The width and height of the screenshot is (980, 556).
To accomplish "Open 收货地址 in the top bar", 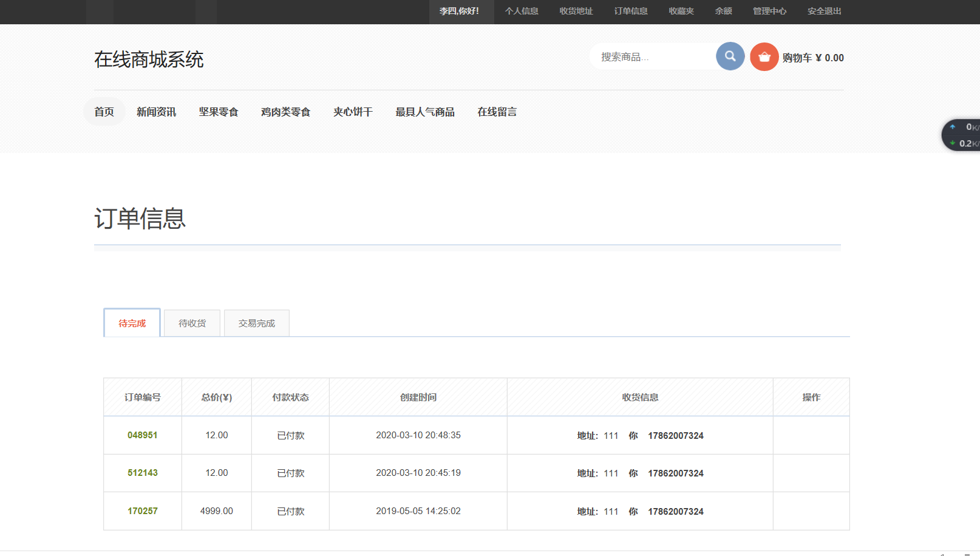I will coord(576,11).
